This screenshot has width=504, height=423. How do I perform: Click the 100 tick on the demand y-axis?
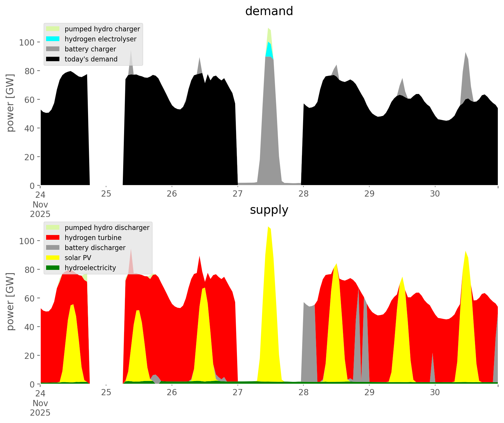pos(27,43)
